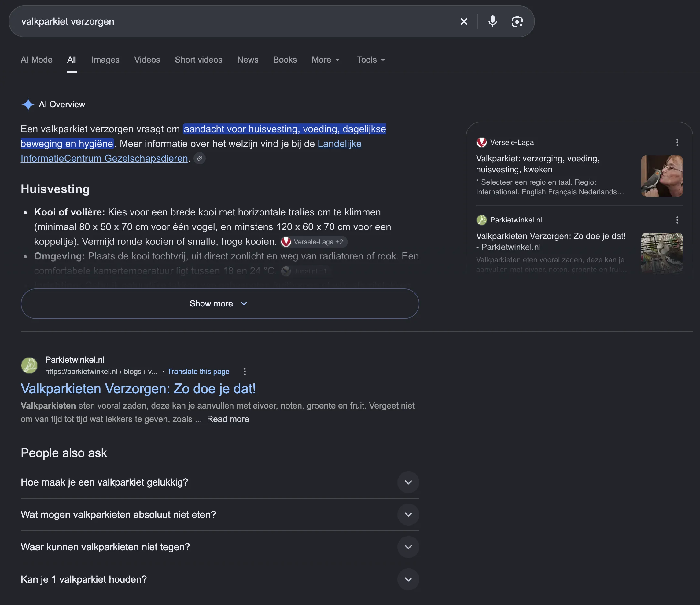
Task: Switch to the Videos tab
Action: coord(147,60)
